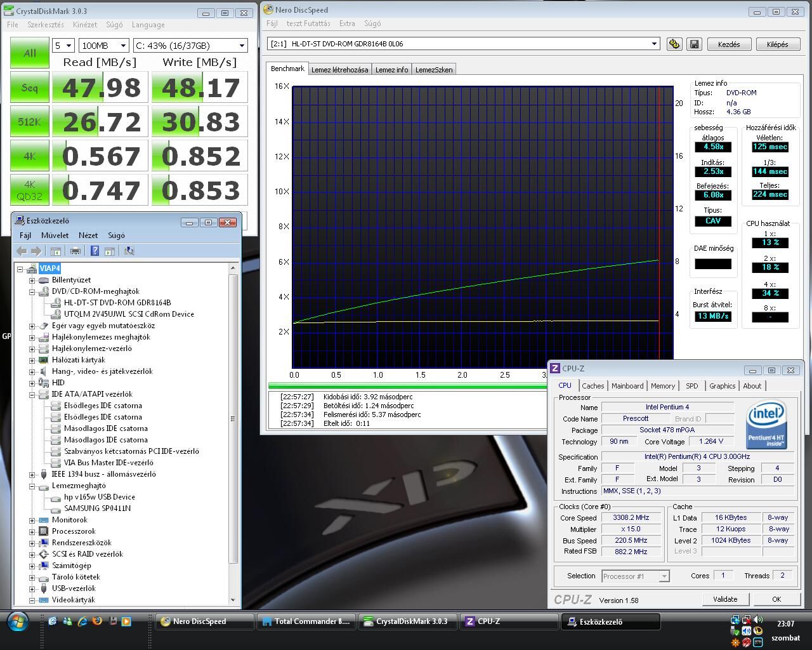Click the options icon in Nero DiscSpeed

point(674,44)
